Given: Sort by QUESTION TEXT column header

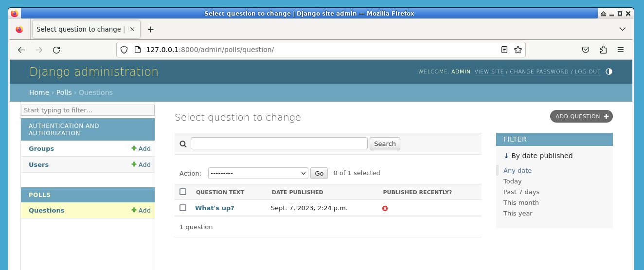Looking at the screenshot, I should tap(220, 192).
